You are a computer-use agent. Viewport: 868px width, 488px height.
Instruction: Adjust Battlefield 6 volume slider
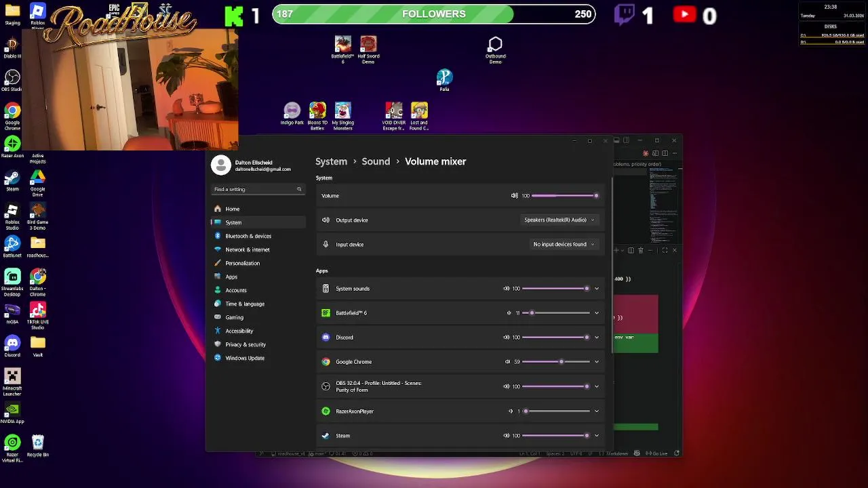pos(556,313)
